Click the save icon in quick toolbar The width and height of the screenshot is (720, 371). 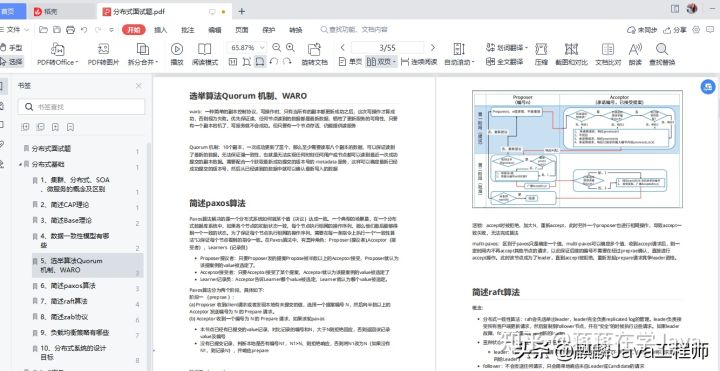(56, 30)
